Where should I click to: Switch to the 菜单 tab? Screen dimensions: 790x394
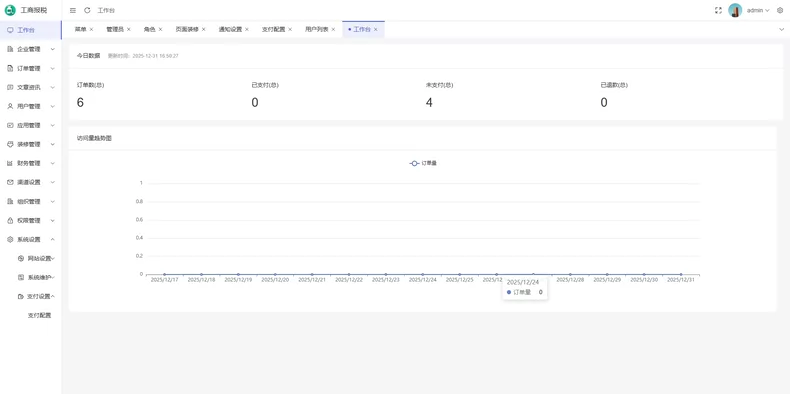[80, 29]
